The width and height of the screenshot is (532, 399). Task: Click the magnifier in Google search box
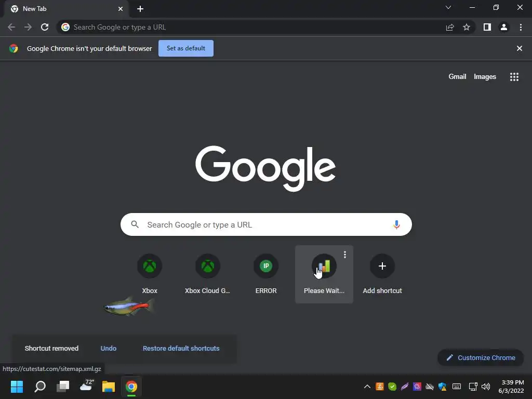(x=135, y=224)
